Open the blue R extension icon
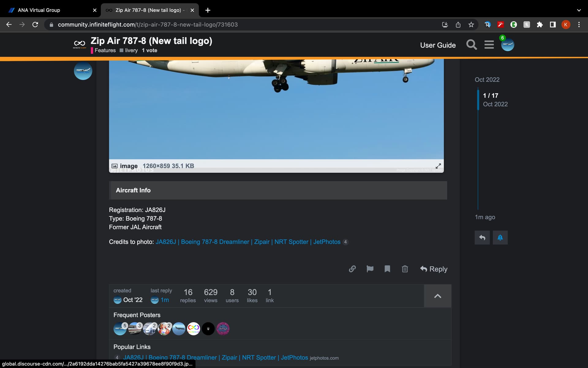The width and height of the screenshot is (588, 368). pyautogui.click(x=487, y=25)
